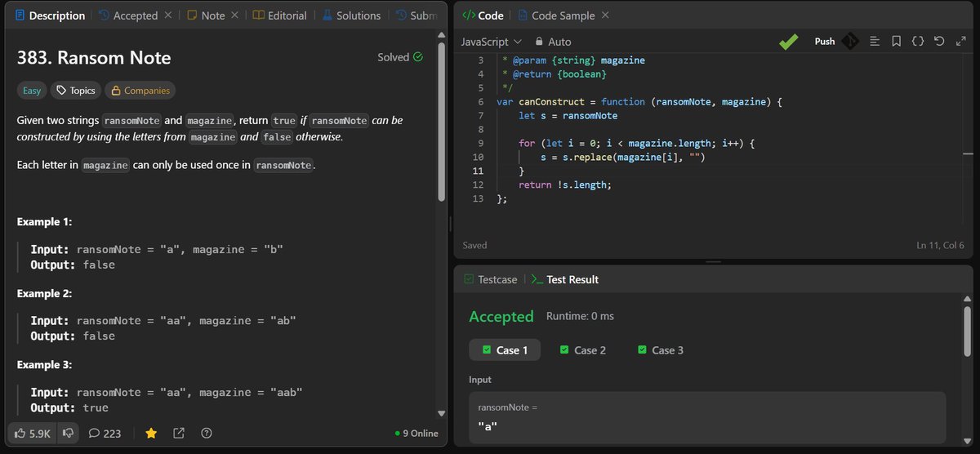This screenshot has height=454, width=980.
Task: Click the question mark help icon
Action: coord(207,434)
